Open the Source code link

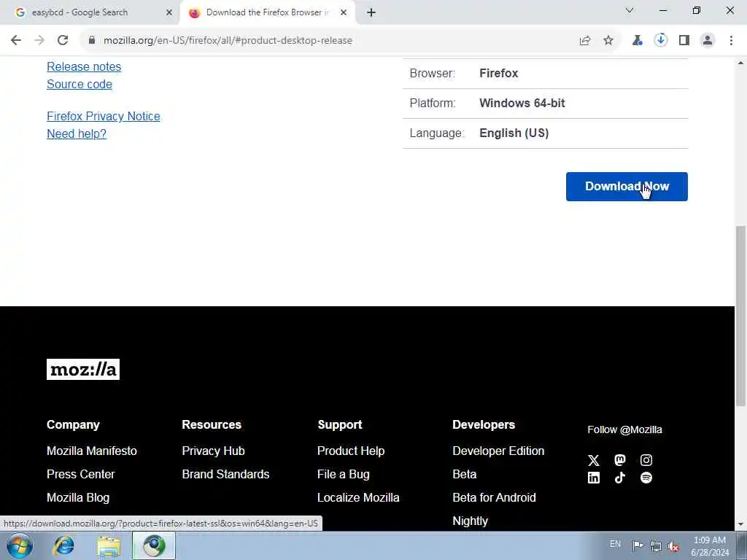point(80,85)
